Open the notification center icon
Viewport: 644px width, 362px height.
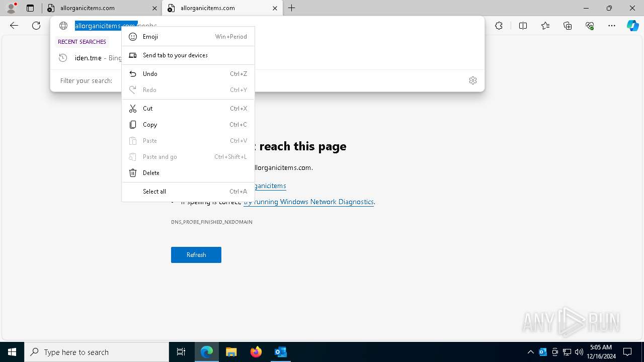coord(627,352)
